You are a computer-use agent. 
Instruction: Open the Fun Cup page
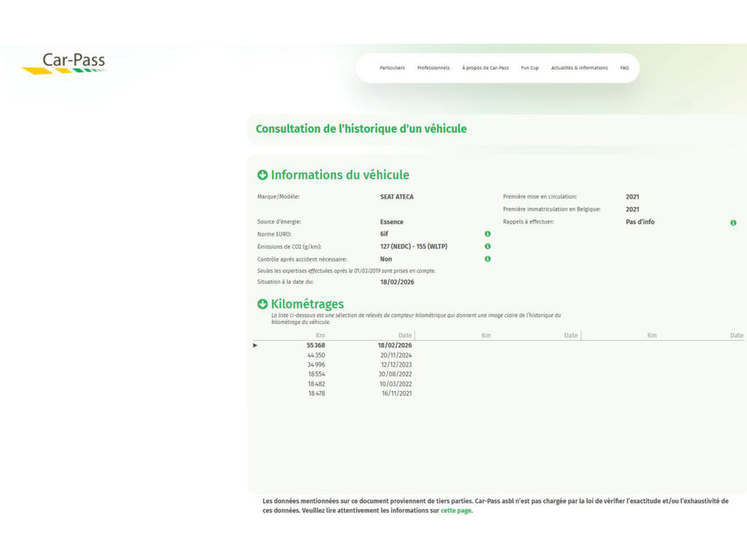click(530, 68)
